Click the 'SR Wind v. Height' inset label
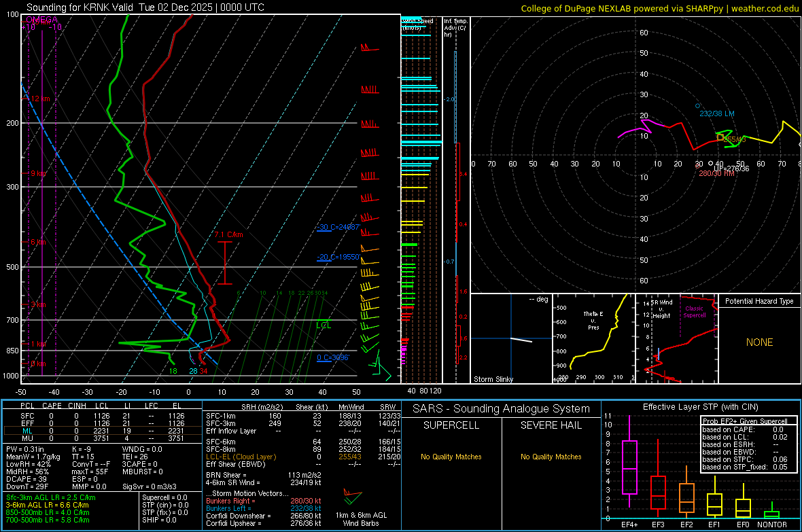The image size is (802, 532). (661, 309)
